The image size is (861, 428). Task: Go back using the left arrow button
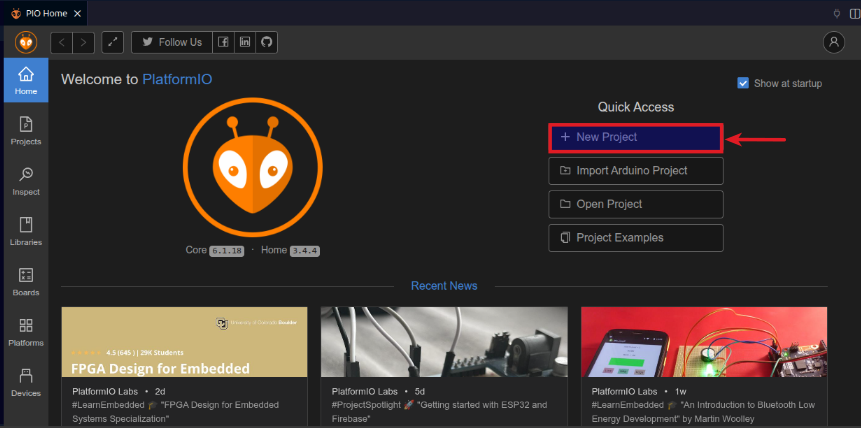(x=62, y=42)
